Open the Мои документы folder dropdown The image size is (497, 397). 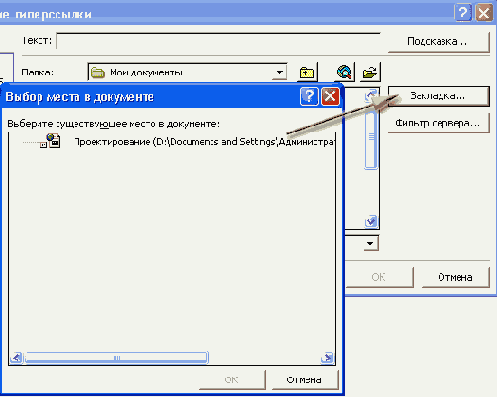click(279, 72)
